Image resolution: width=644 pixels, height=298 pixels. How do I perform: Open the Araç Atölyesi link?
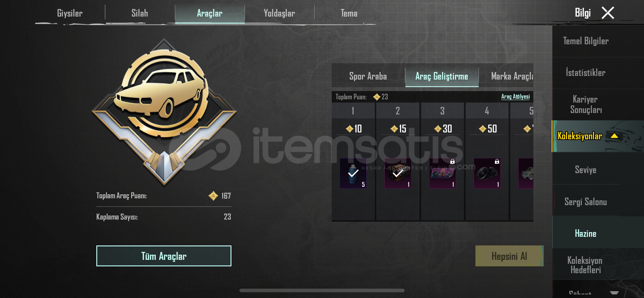pos(515,96)
